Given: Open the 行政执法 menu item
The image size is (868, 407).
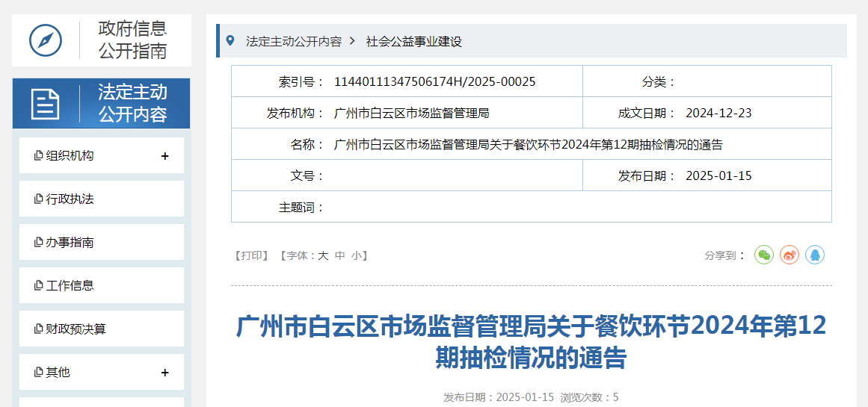Looking at the screenshot, I should [101, 199].
